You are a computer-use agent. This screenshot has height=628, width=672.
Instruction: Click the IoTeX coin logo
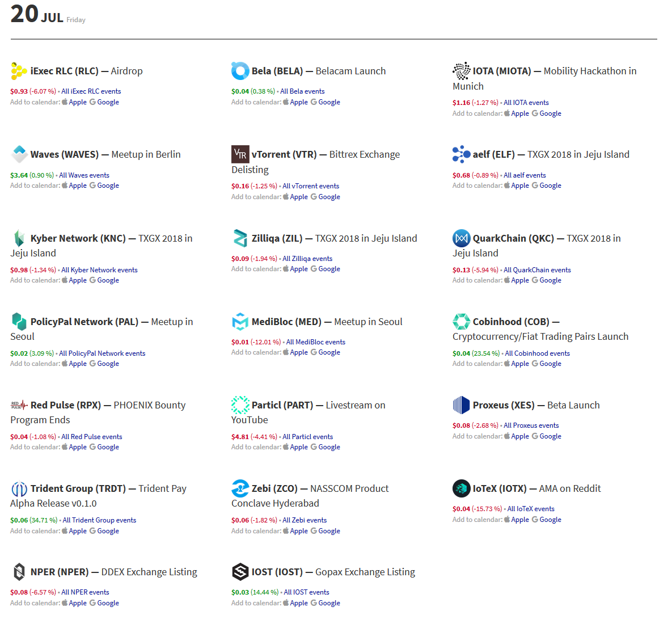(461, 488)
